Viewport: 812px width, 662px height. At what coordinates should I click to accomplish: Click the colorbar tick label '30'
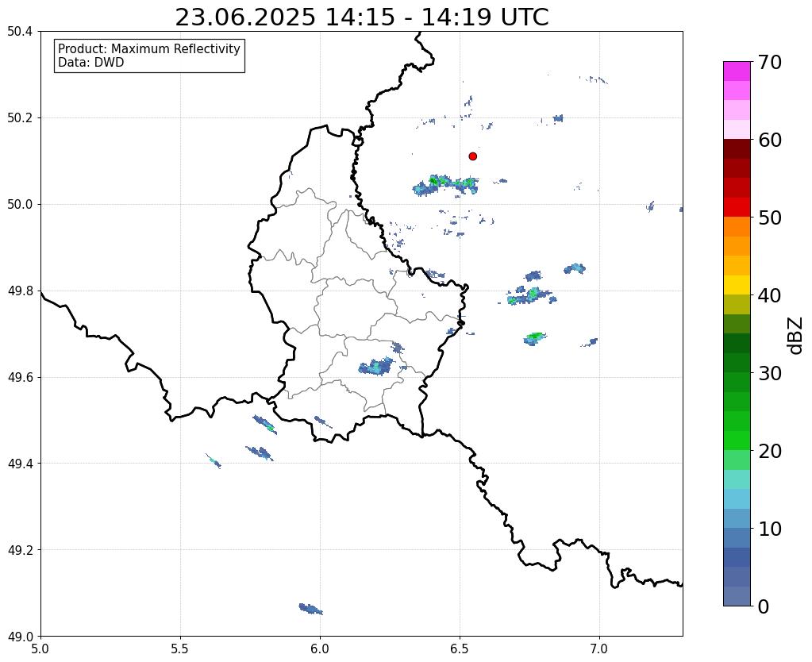point(770,373)
